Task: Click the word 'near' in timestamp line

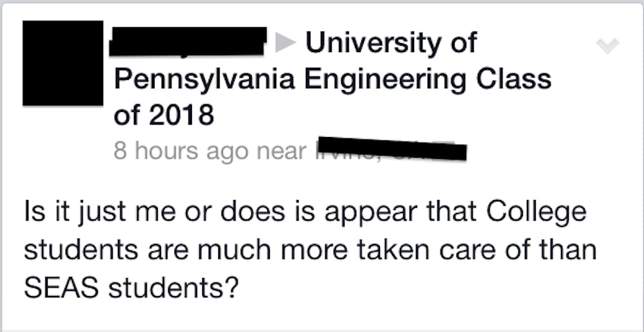Action: [280, 152]
